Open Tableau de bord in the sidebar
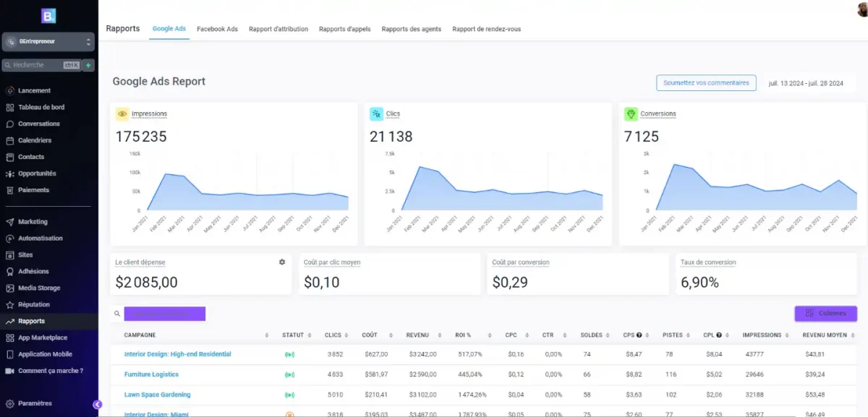Viewport: 868px width, 417px height. tap(41, 107)
